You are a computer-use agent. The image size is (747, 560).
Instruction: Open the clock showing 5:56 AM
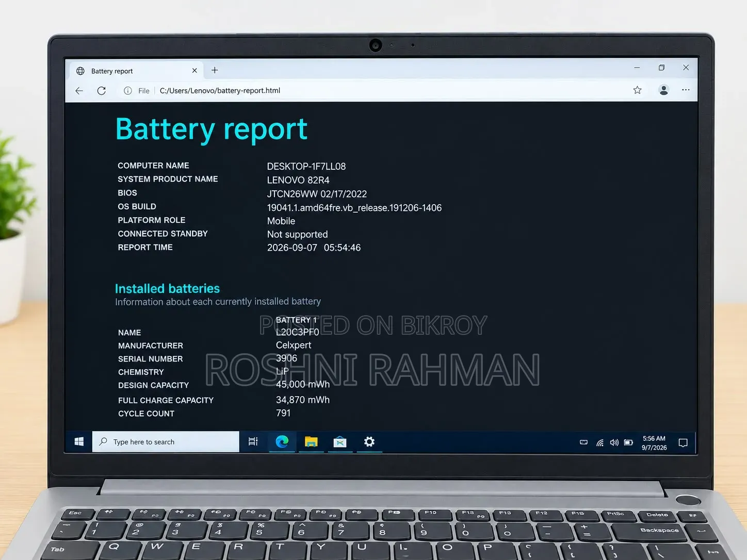coord(654,443)
